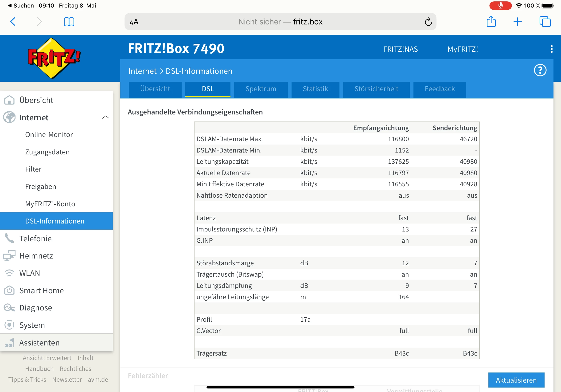561x392 pixels.
Task: Switch to the Störsicherheit tab
Action: 376,89
